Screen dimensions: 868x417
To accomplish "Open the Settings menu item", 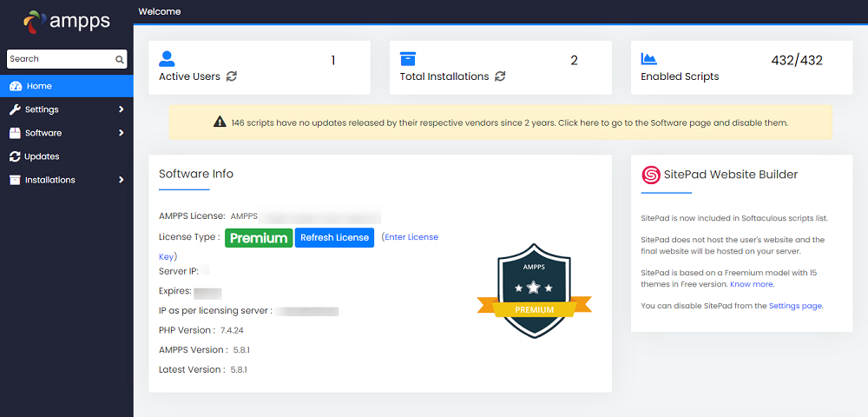I will pyautogui.click(x=67, y=109).
